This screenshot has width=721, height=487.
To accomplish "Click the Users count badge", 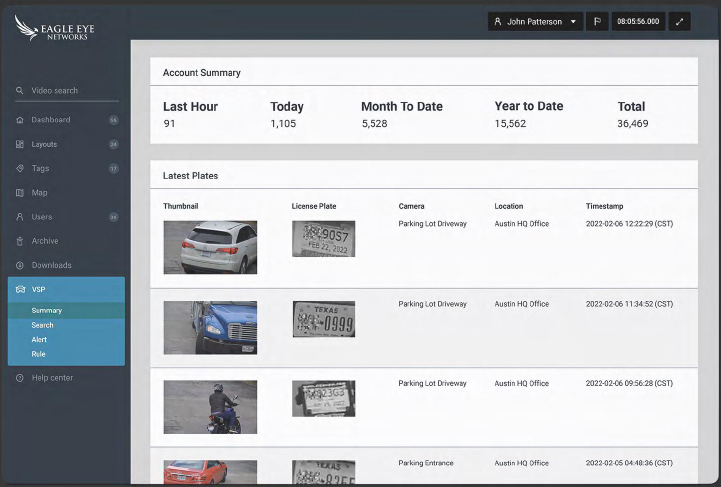I will [114, 217].
